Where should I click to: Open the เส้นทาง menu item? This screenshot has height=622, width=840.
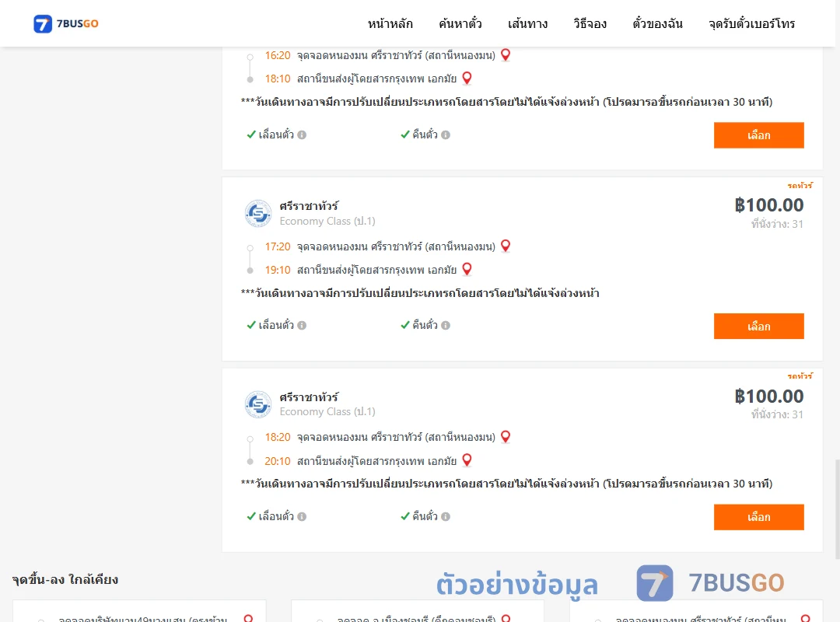(x=527, y=24)
